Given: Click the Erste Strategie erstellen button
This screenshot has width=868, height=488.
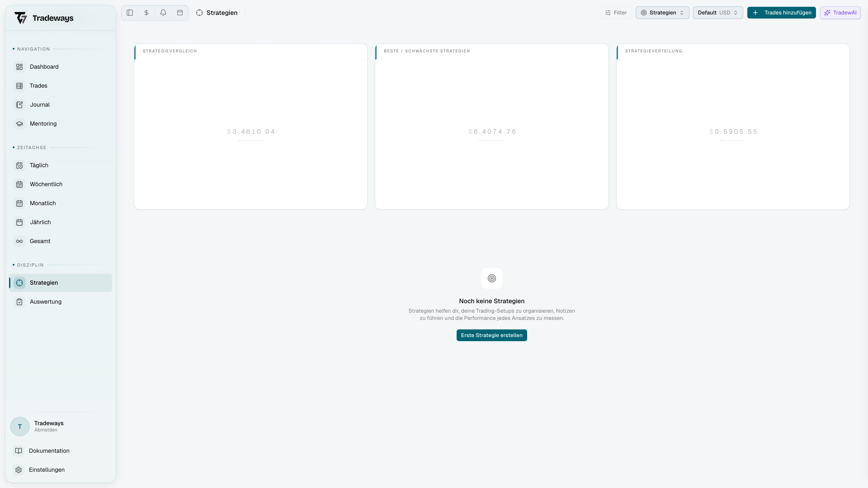Looking at the screenshot, I should [x=491, y=335].
